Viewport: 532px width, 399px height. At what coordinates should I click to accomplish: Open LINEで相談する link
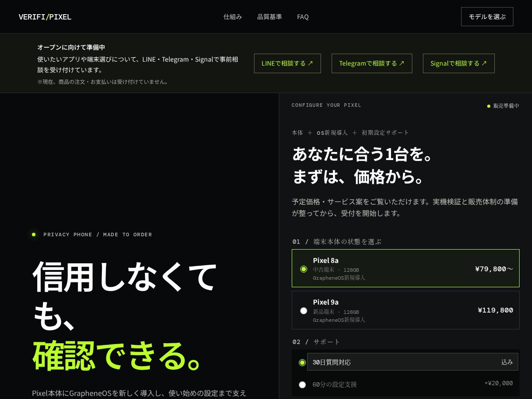tap(287, 63)
